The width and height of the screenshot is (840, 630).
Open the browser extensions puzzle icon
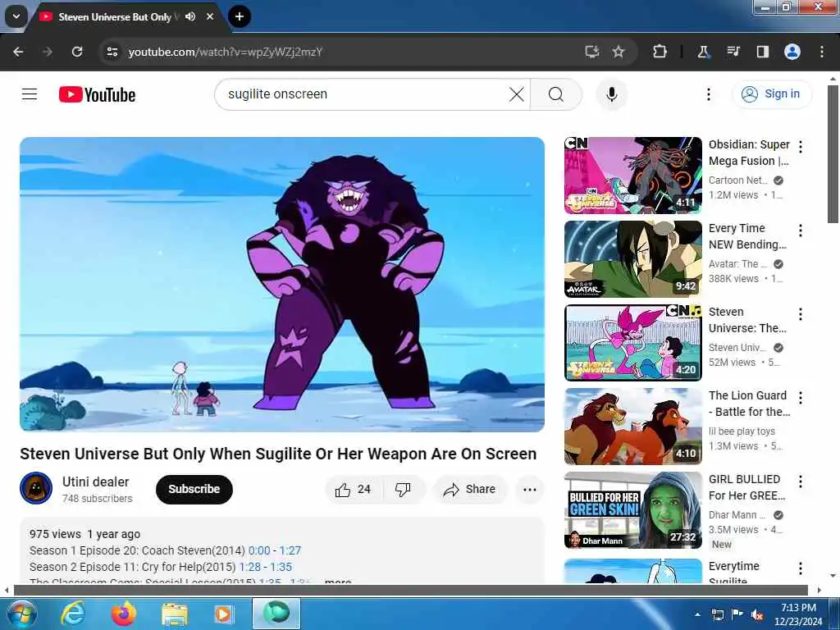point(660,52)
